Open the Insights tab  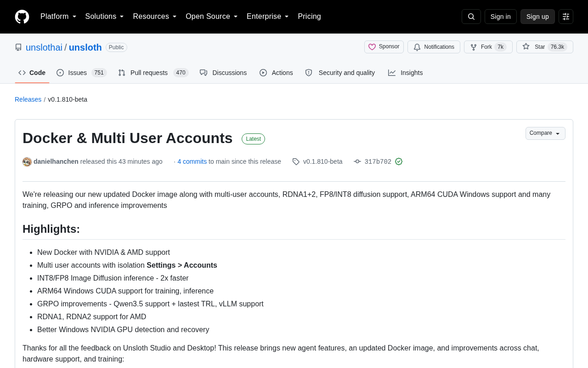click(x=406, y=73)
